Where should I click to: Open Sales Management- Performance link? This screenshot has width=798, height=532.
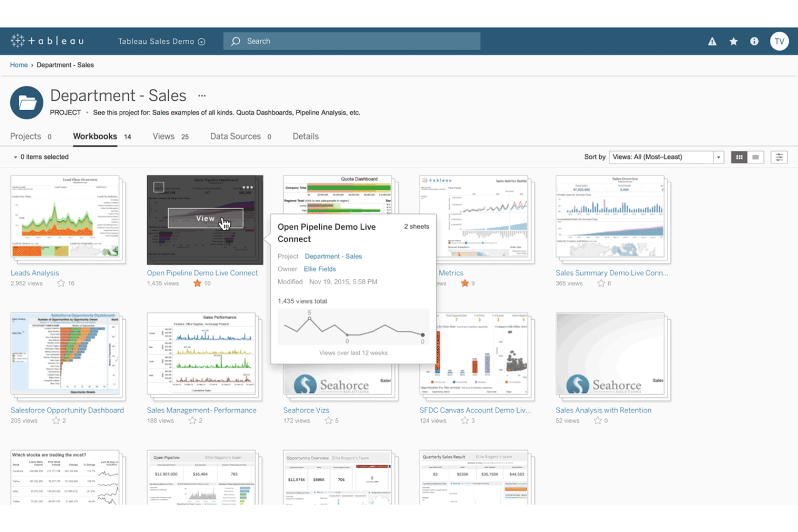[x=202, y=410]
